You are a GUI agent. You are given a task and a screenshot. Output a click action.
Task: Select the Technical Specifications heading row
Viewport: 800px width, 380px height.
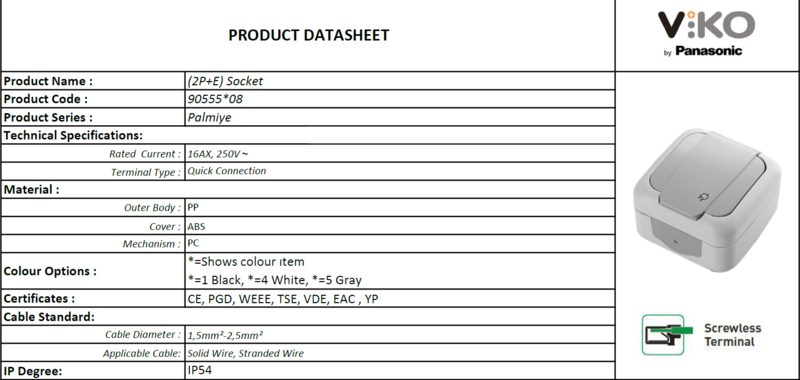point(308,135)
